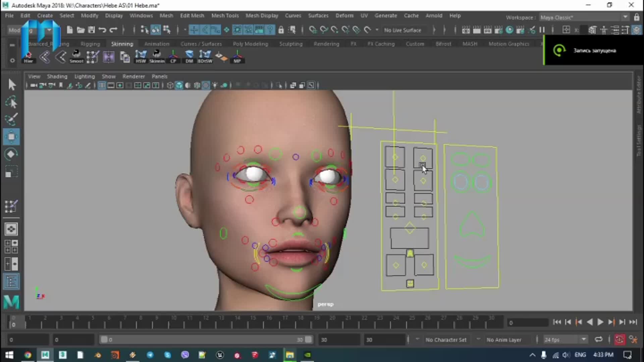Click the No Character Set control
Viewport: 644px width, 362px height.
[446, 340]
